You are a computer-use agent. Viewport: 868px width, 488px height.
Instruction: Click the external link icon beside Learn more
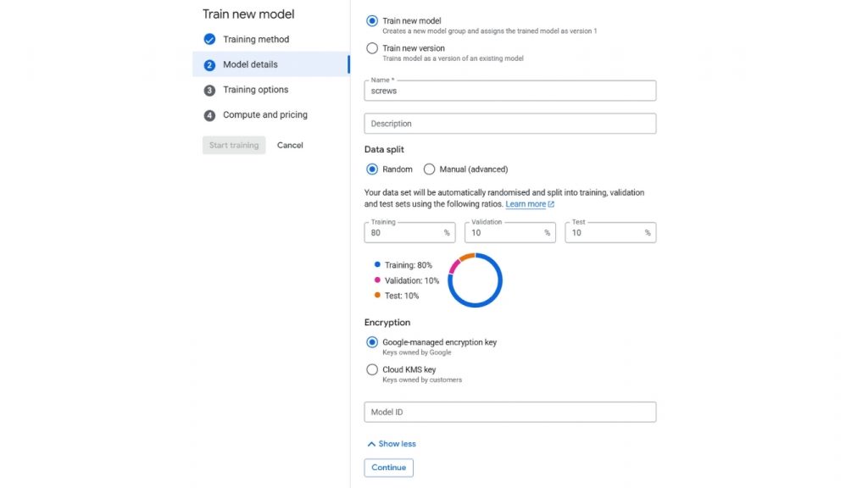click(551, 204)
